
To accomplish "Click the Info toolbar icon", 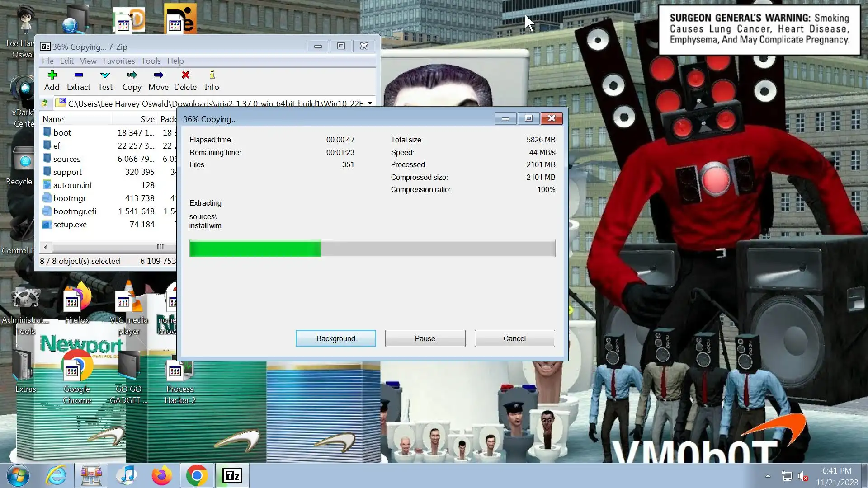I will point(212,75).
